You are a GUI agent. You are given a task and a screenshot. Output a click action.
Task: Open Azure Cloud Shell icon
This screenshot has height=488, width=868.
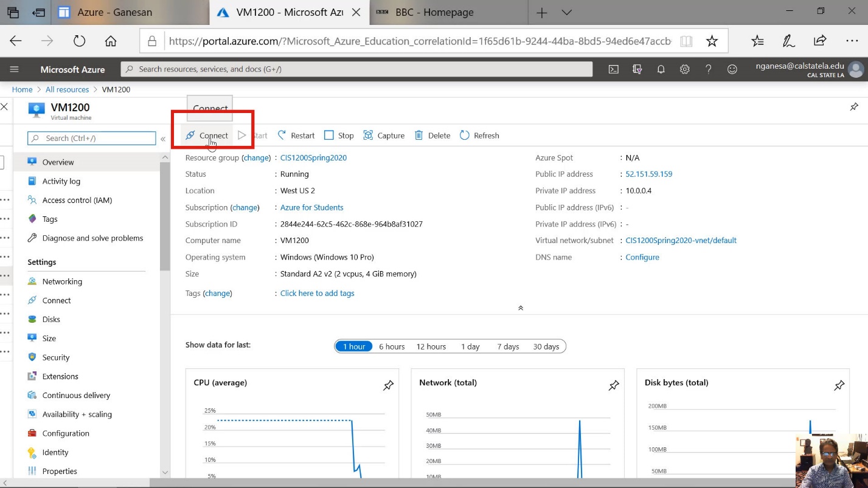[x=614, y=69]
